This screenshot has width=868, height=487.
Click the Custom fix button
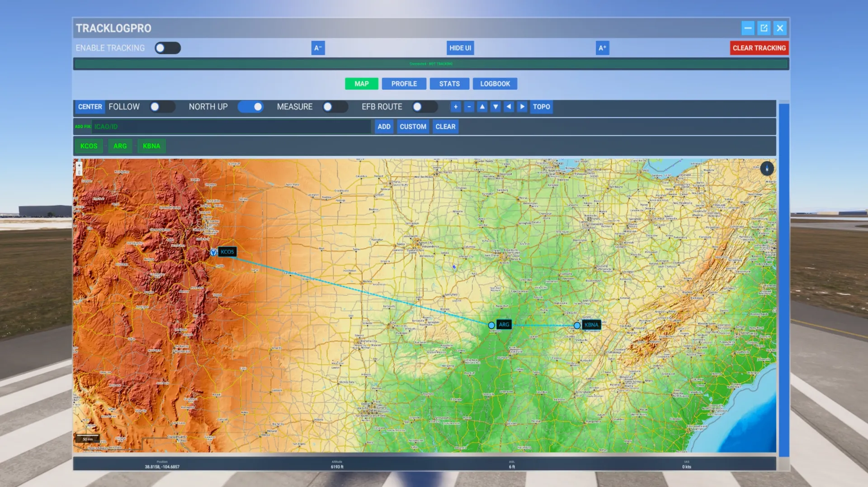(413, 127)
